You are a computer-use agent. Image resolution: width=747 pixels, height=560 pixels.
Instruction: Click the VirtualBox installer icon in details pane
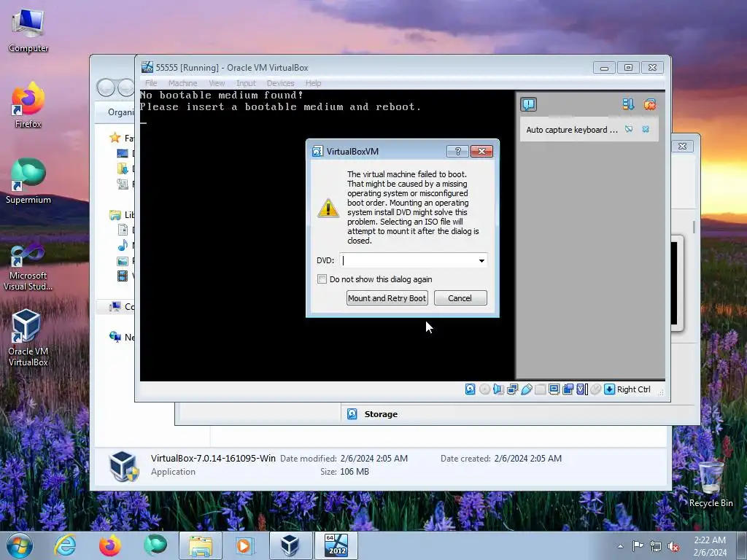pyautogui.click(x=123, y=465)
